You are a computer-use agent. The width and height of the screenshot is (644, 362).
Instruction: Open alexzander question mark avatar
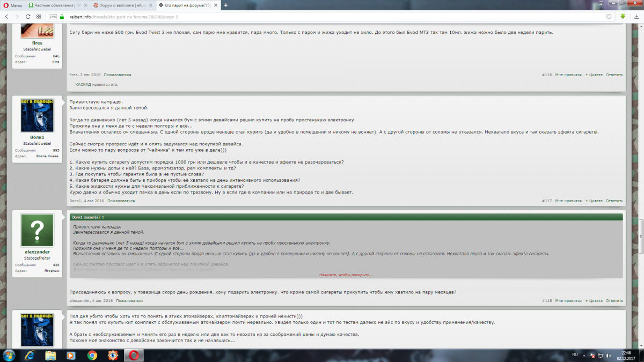click(x=37, y=230)
